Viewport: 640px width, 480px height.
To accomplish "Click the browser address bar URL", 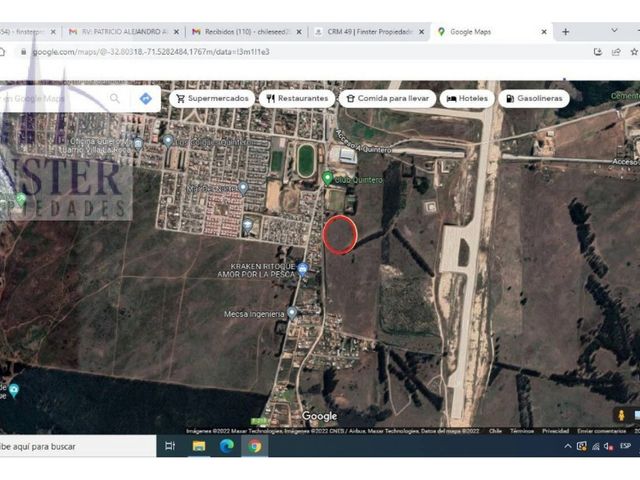I will point(151,52).
